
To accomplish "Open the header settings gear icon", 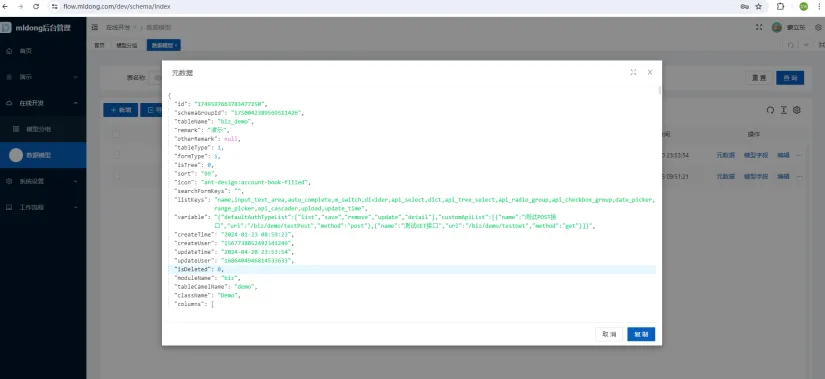I will click(818, 27).
